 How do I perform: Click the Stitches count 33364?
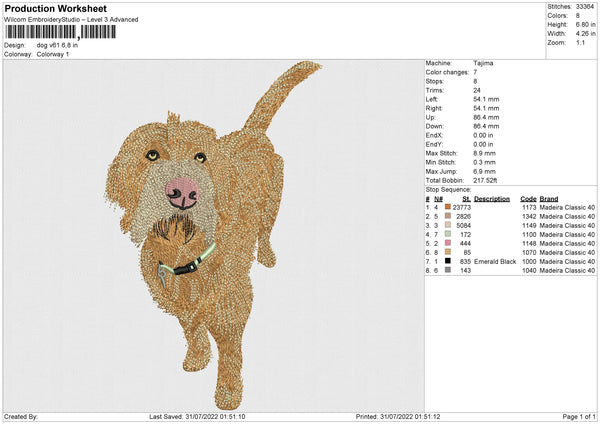coord(586,6)
